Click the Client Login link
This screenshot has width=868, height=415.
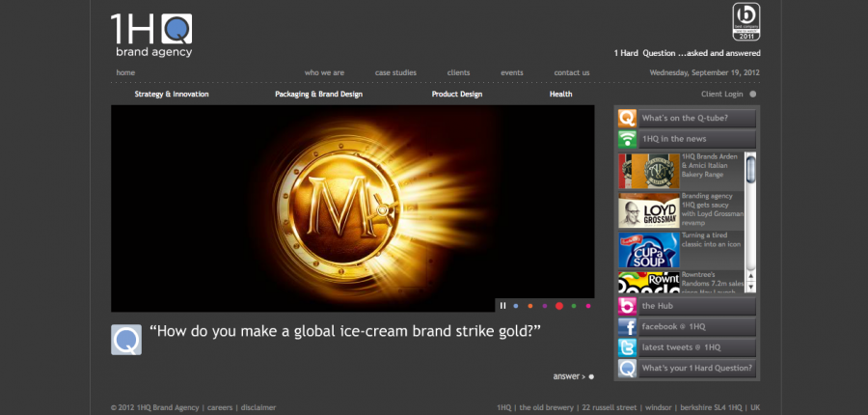(722, 95)
